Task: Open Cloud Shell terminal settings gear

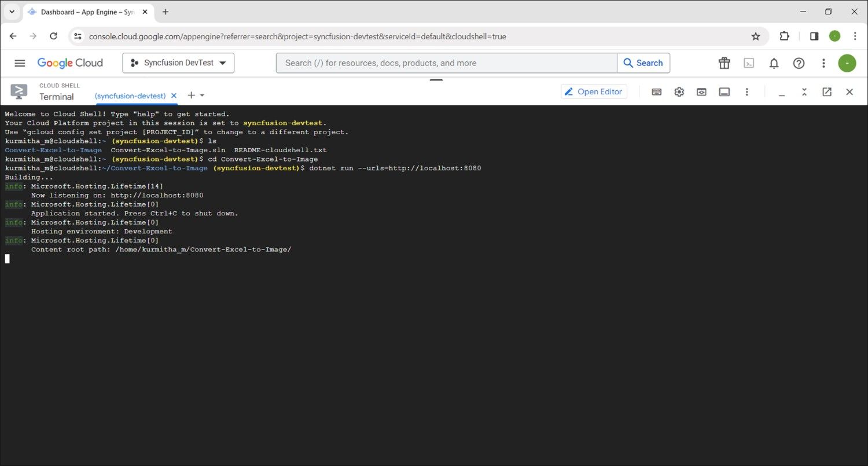Action: pos(679,92)
